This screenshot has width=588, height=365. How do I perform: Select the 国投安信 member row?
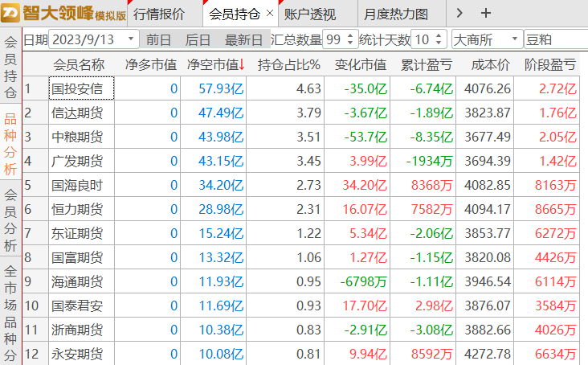pos(81,88)
